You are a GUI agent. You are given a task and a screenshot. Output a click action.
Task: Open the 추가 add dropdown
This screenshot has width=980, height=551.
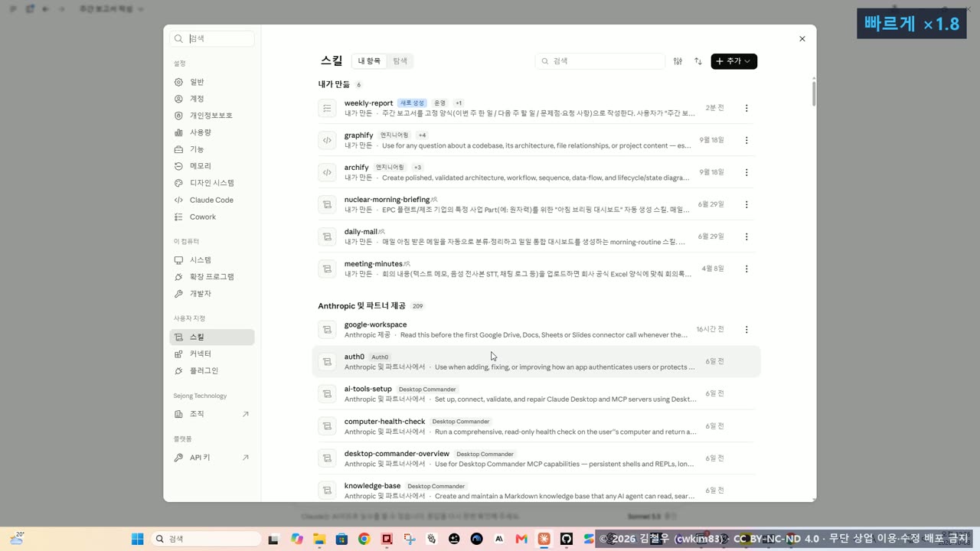733,61
